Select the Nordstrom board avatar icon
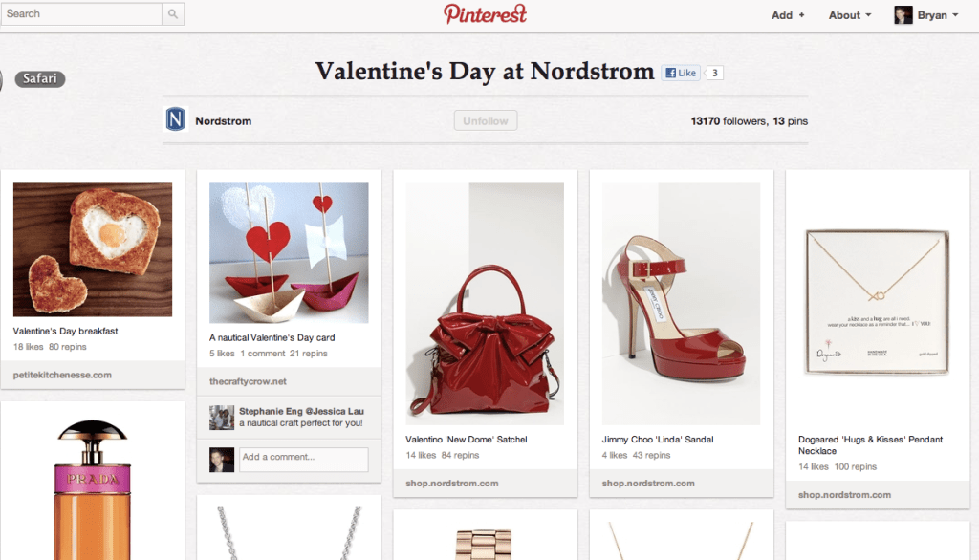 (176, 120)
